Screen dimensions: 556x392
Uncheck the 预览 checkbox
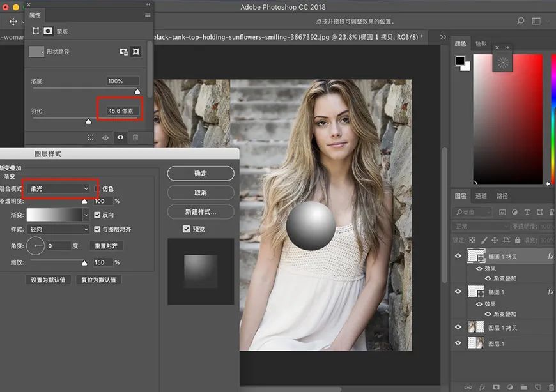186,229
